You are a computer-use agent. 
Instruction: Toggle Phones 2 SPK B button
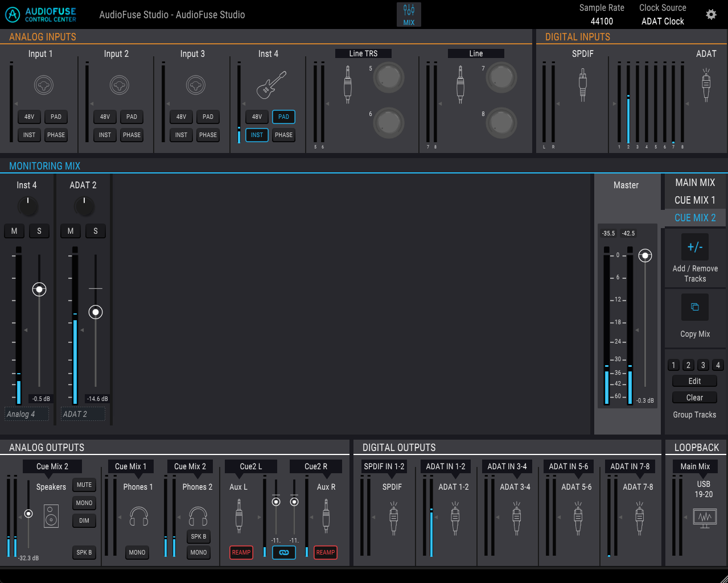click(199, 536)
